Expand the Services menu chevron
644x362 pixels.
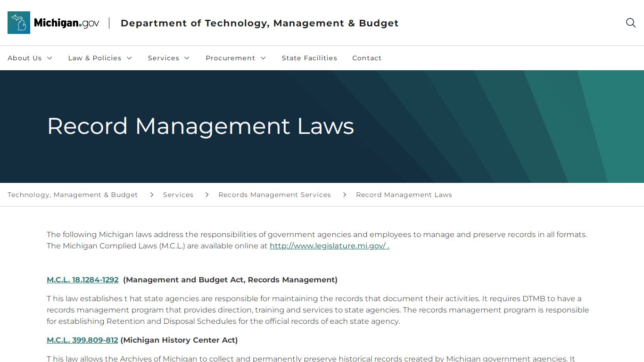coord(187,58)
